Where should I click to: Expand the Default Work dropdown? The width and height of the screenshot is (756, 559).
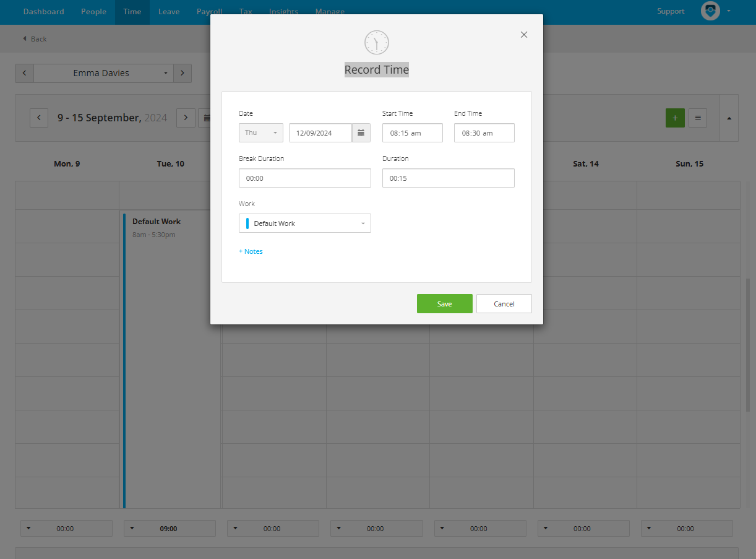(x=364, y=223)
